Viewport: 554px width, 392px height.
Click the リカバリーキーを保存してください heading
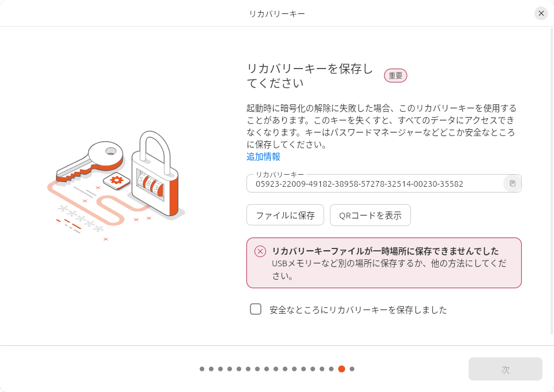click(310, 76)
